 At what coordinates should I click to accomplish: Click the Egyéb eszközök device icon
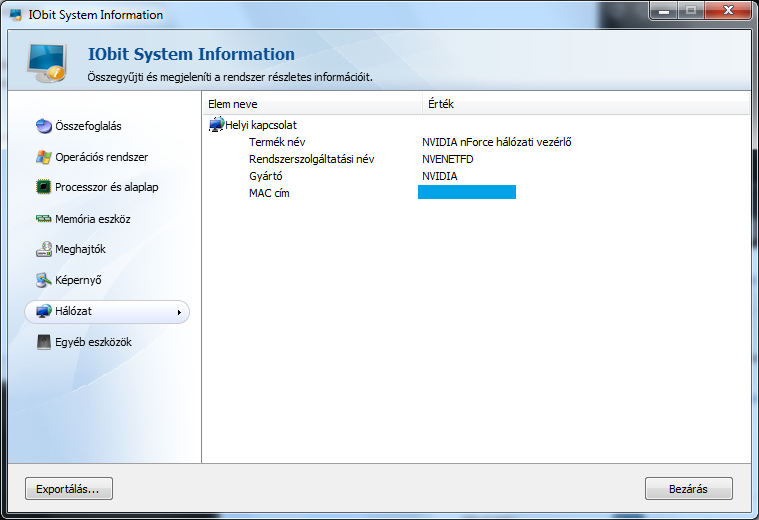coord(44,342)
